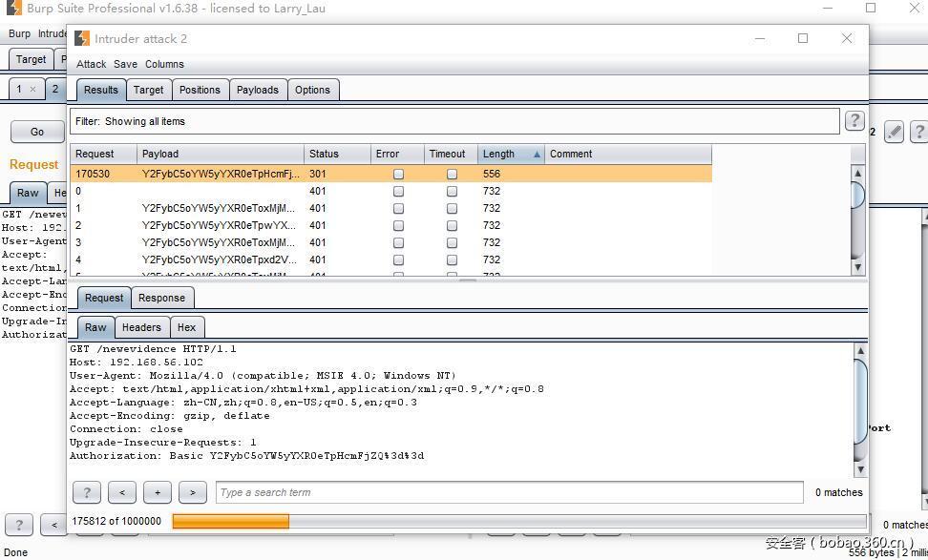The width and height of the screenshot is (928, 560).
Task: Go to previous search match arrow
Action: point(121,492)
